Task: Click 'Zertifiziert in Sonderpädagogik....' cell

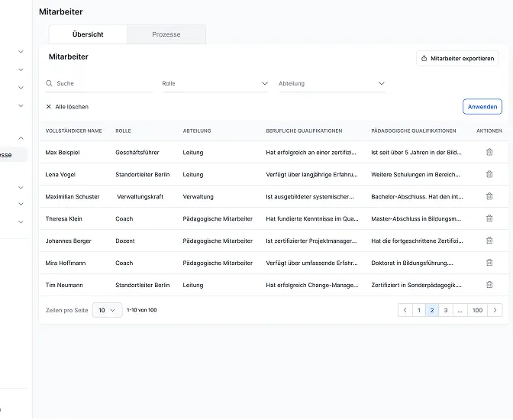Action: coord(417,285)
